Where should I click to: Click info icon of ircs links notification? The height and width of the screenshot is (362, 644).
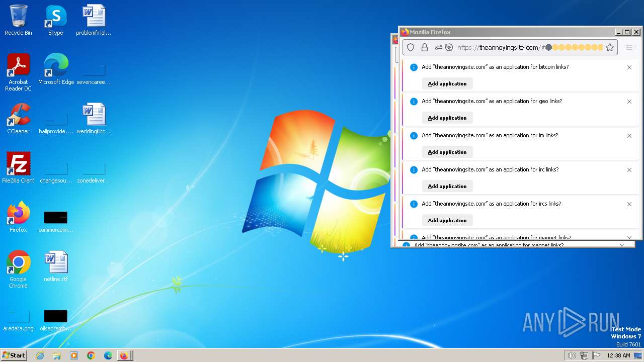click(x=414, y=204)
